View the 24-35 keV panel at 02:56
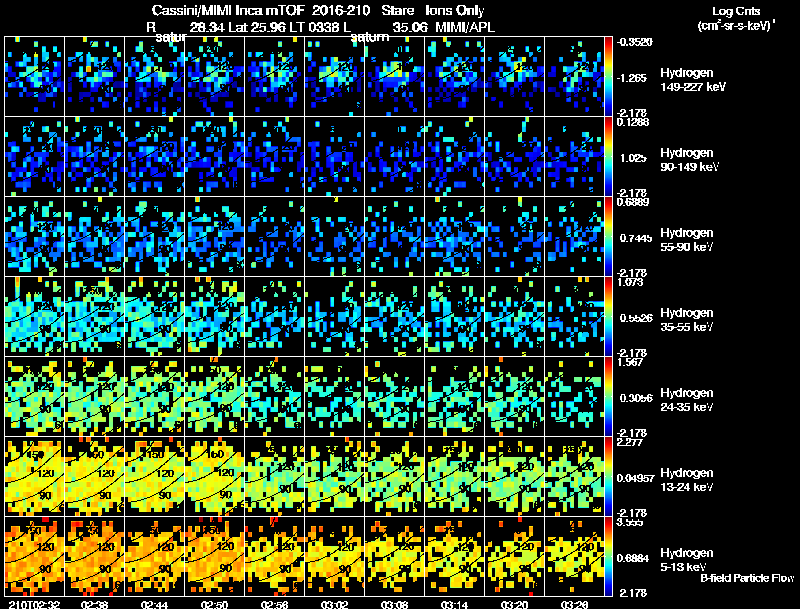The height and width of the screenshot is (609, 800). pyautogui.click(x=274, y=397)
